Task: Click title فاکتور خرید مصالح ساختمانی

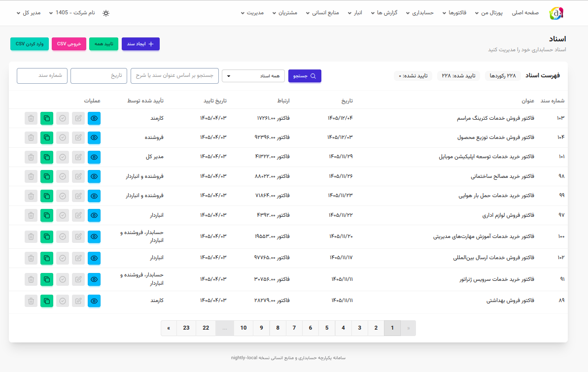Action: pyautogui.click(x=503, y=176)
